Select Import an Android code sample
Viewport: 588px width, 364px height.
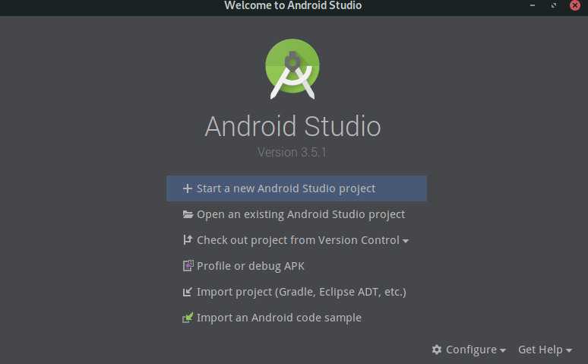tap(296, 318)
